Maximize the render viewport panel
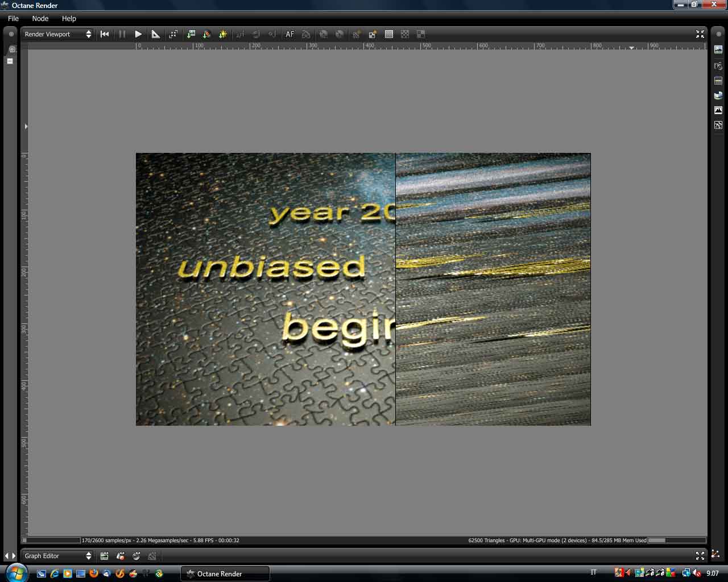Viewport: 728px width, 582px height. tap(700, 34)
